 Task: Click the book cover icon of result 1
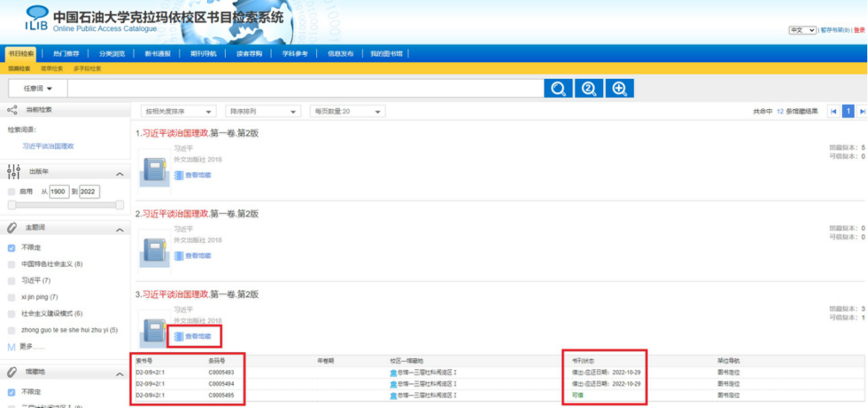154,171
